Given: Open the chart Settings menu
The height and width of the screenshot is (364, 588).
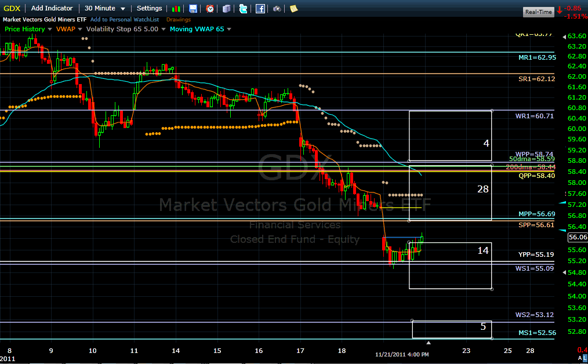Looking at the screenshot, I should point(149,8).
